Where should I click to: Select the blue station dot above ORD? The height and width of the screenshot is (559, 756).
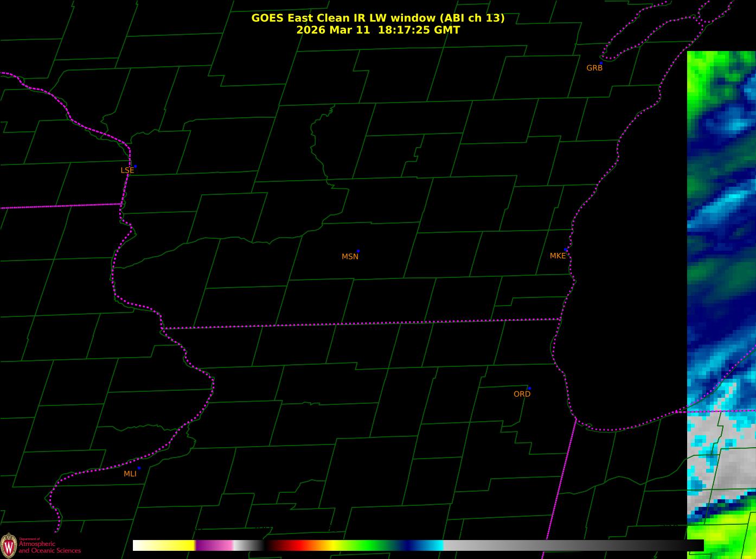coord(529,389)
